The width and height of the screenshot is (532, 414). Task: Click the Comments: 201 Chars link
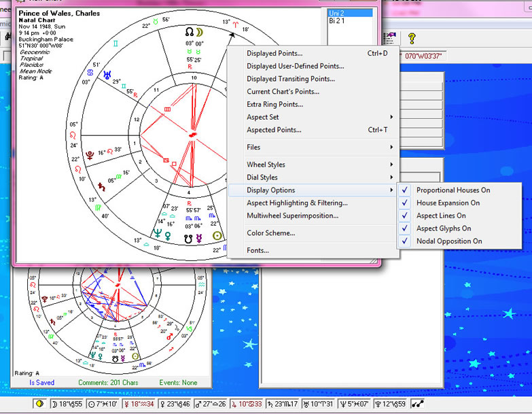pyautogui.click(x=108, y=383)
